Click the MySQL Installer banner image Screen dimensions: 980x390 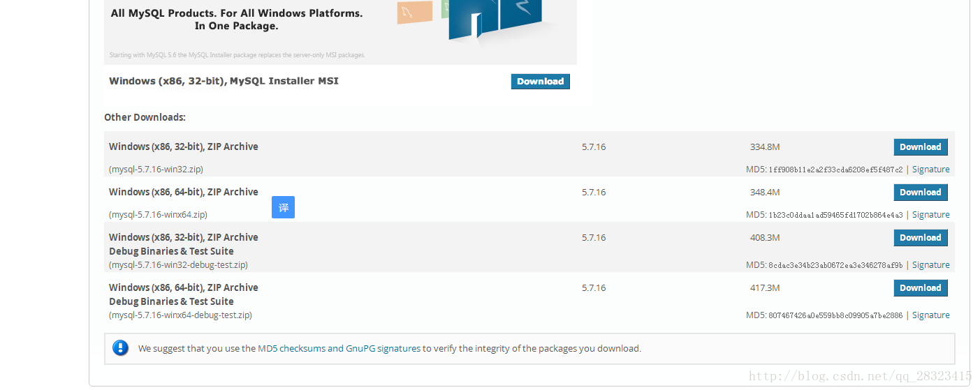[x=340, y=32]
